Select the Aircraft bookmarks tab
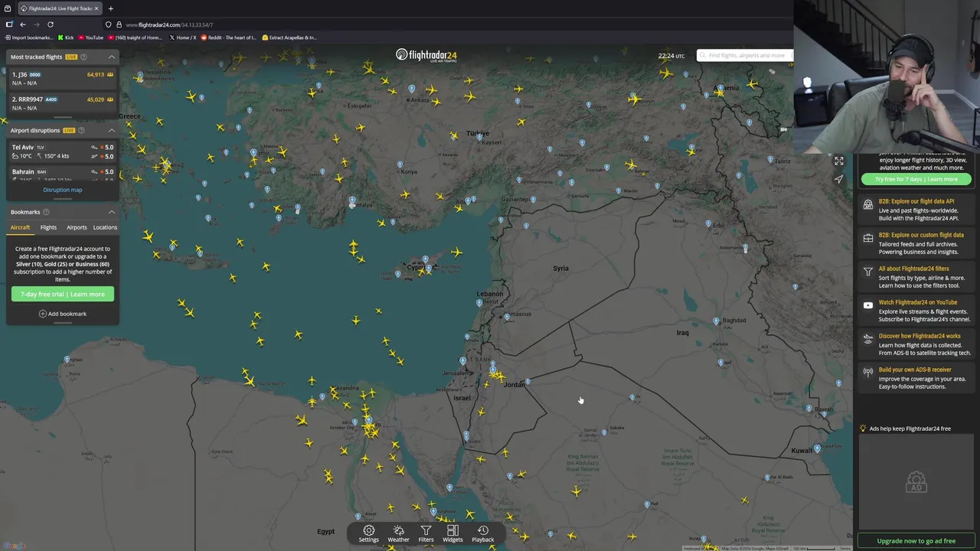The width and height of the screenshot is (980, 551). point(20,227)
